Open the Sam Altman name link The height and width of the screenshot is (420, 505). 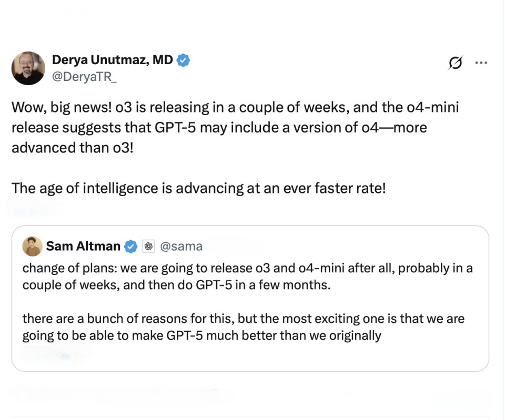(83, 246)
